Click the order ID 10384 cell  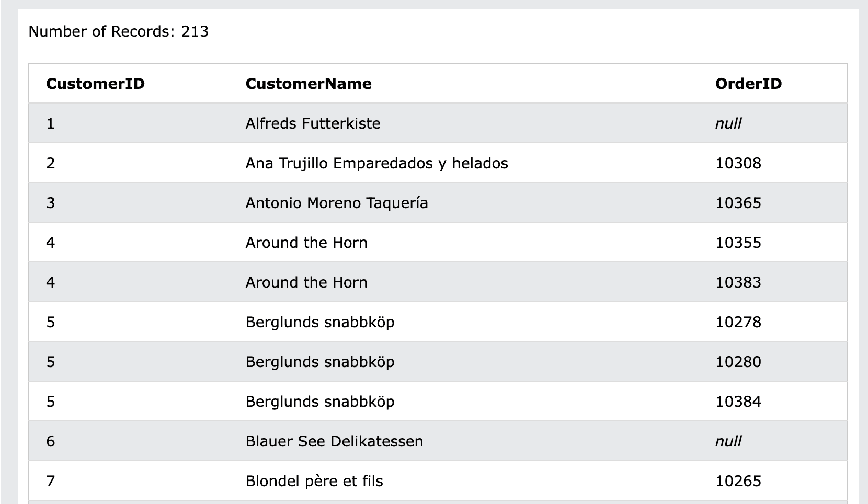(x=738, y=402)
